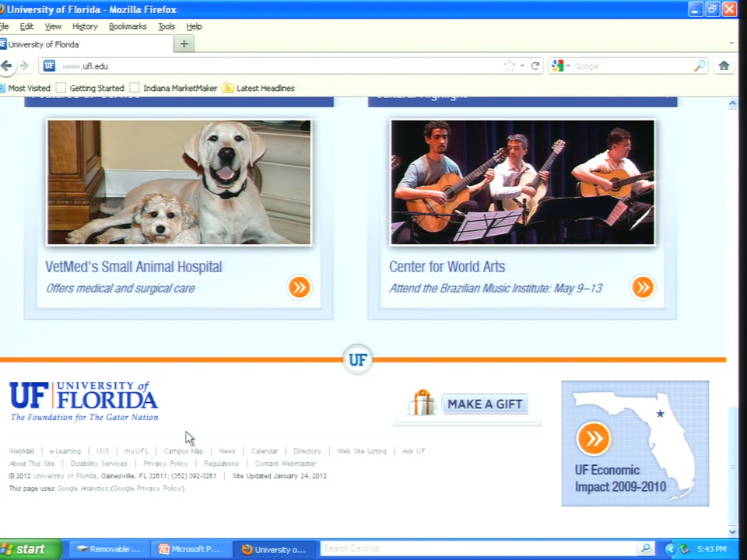Viewport: 747px width, 560px height.
Task: Click the orange arrow on the UF Economic Impact panel
Action: [594, 439]
